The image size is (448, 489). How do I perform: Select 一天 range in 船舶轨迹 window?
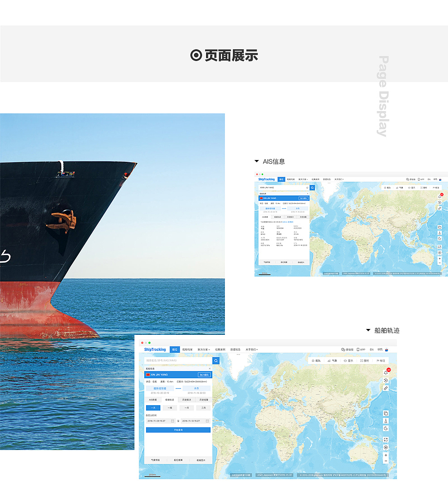153,407
